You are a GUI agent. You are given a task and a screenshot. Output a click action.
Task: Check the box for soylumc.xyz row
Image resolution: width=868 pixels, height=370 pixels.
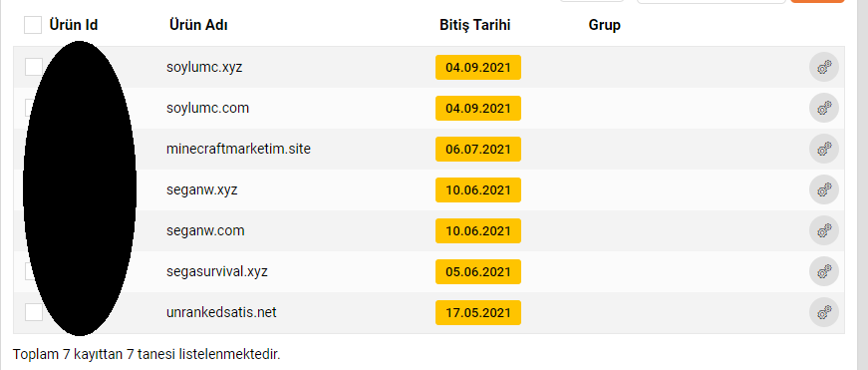click(x=33, y=67)
